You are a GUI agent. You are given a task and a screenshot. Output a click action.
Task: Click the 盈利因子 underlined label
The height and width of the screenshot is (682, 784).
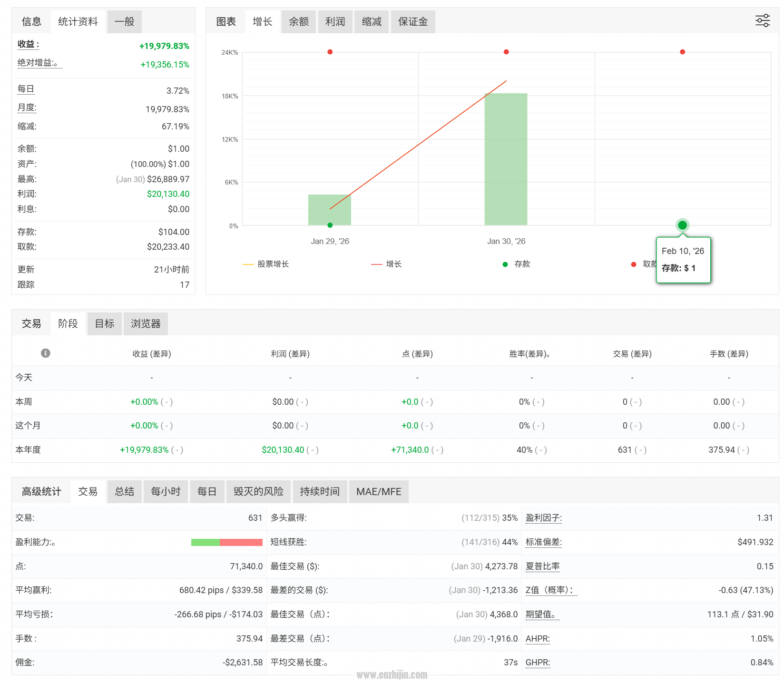[544, 518]
